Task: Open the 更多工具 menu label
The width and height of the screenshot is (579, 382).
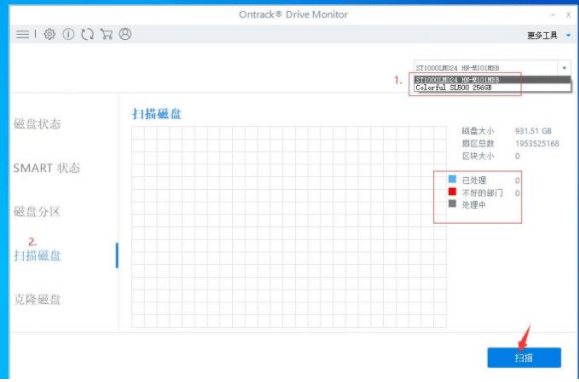Action: [542, 35]
